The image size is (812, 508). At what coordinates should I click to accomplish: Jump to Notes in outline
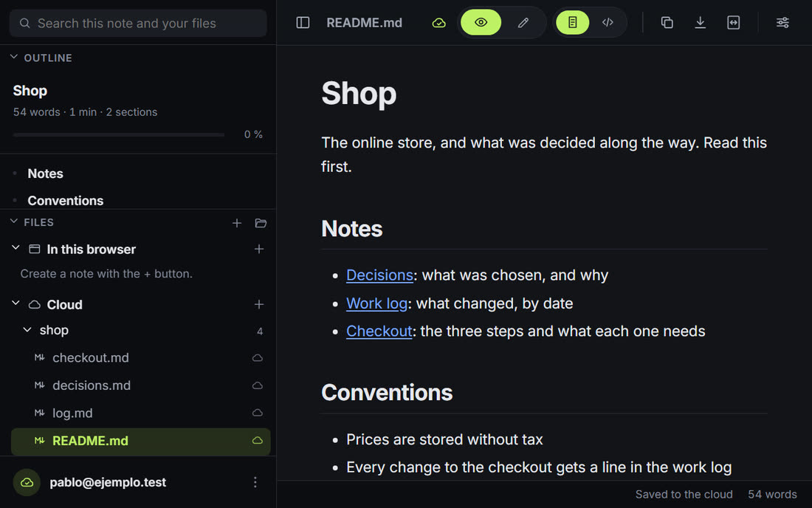pos(45,174)
